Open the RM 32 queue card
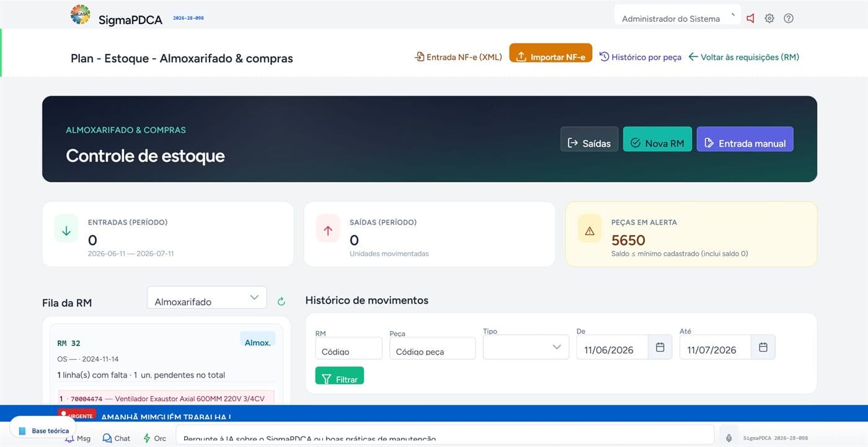 pyautogui.click(x=166, y=365)
